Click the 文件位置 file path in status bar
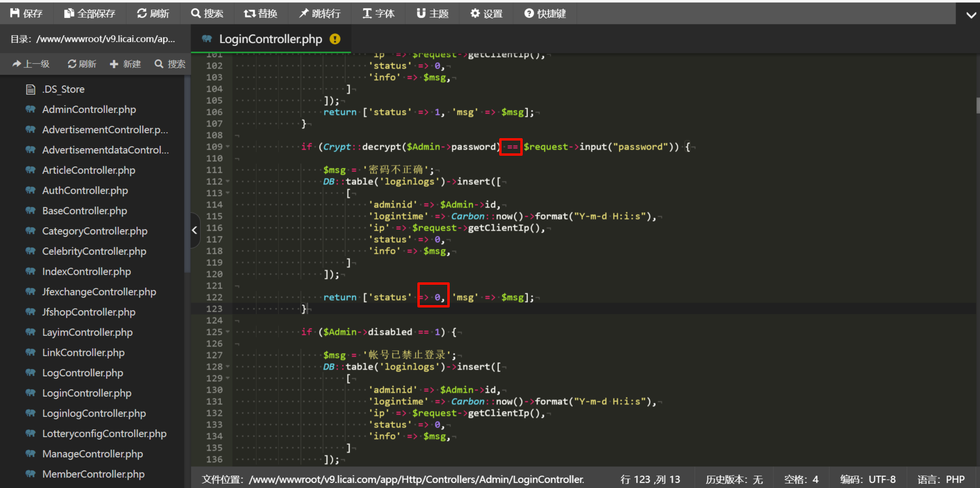Image resolution: width=980 pixels, height=488 pixels. [393, 479]
